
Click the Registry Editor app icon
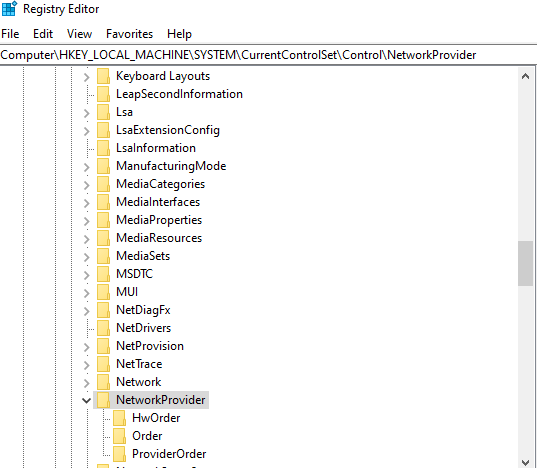(x=9, y=9)
